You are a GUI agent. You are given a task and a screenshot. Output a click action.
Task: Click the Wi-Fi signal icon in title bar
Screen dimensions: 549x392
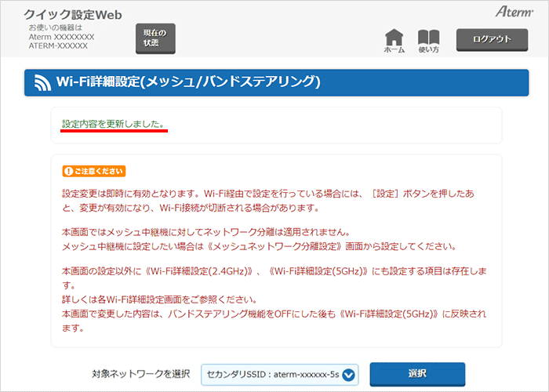coord(42,82)
